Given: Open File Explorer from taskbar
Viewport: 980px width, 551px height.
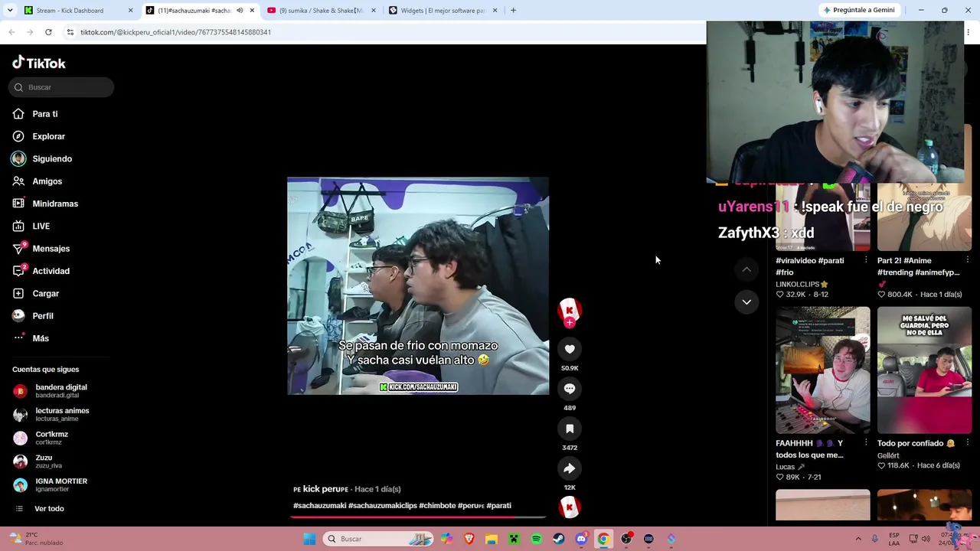Looking at the screenshot, I should click(x=491, y=539).
